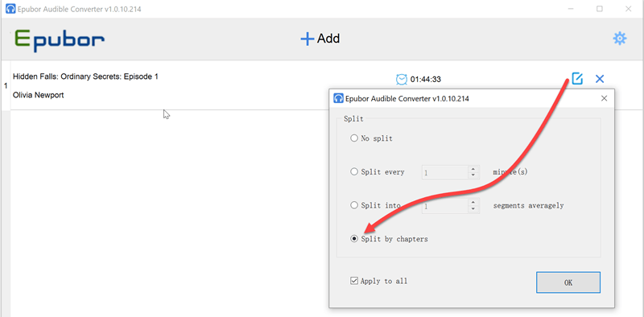Select Split by chapters radio button
Viewport: 644px width, 317px height.
[x=354, y=239]
